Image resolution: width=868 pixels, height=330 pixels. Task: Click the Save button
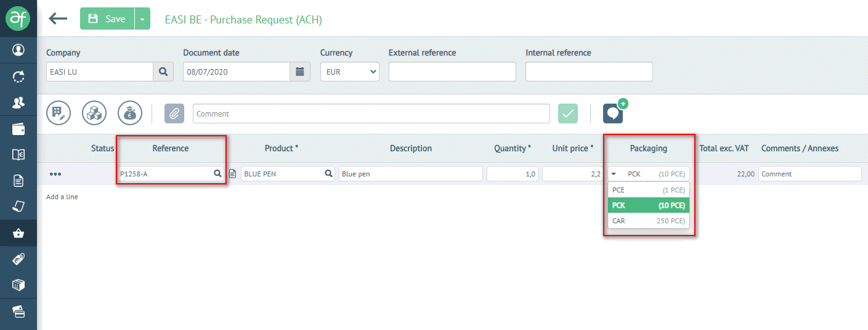(x=107, y=19)
